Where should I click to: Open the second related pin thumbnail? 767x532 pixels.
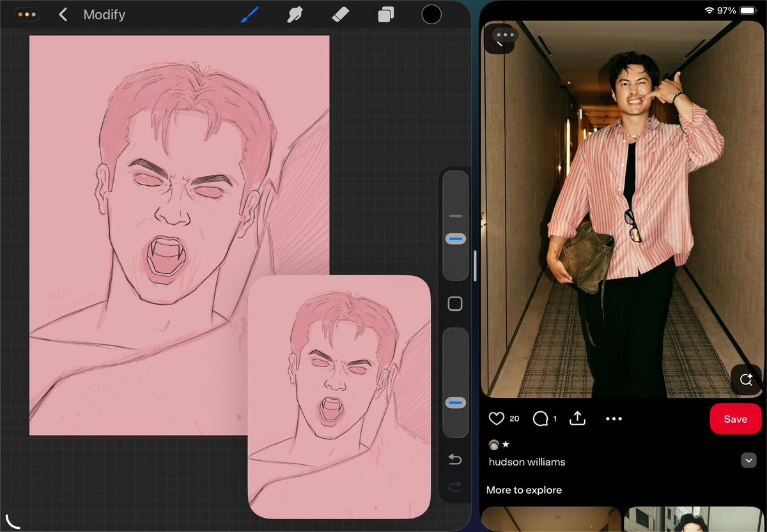(x=693, y=519)
